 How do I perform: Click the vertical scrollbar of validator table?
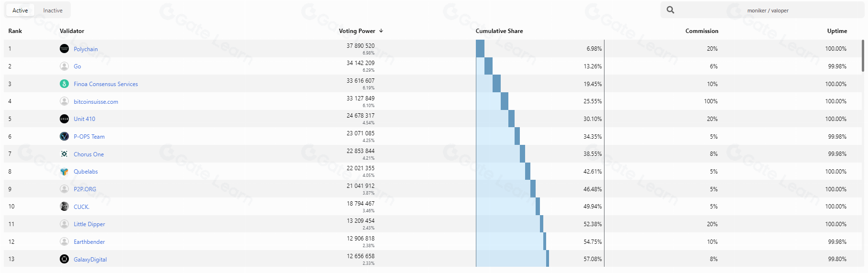[863, 55]
